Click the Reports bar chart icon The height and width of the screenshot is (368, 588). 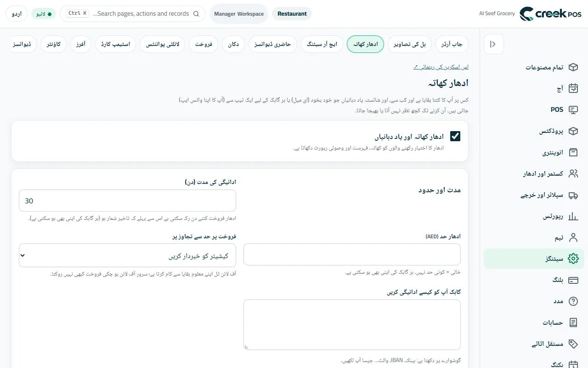573,216
